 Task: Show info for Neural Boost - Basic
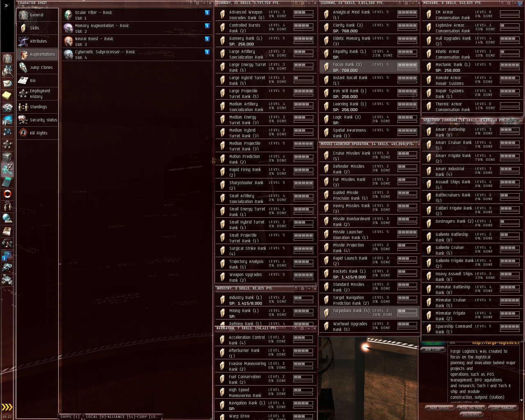point(207,39)
